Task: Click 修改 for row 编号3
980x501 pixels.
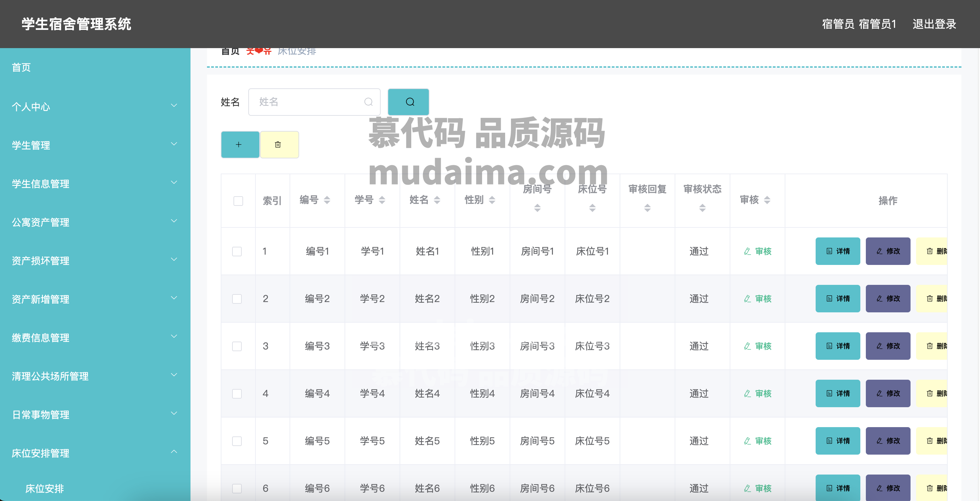Action: (888, 346)
